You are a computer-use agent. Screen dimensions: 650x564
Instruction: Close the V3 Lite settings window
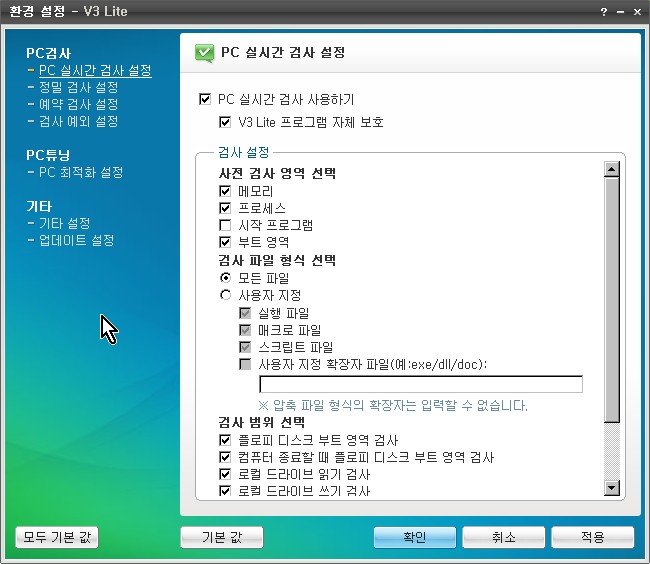[638, 12]
